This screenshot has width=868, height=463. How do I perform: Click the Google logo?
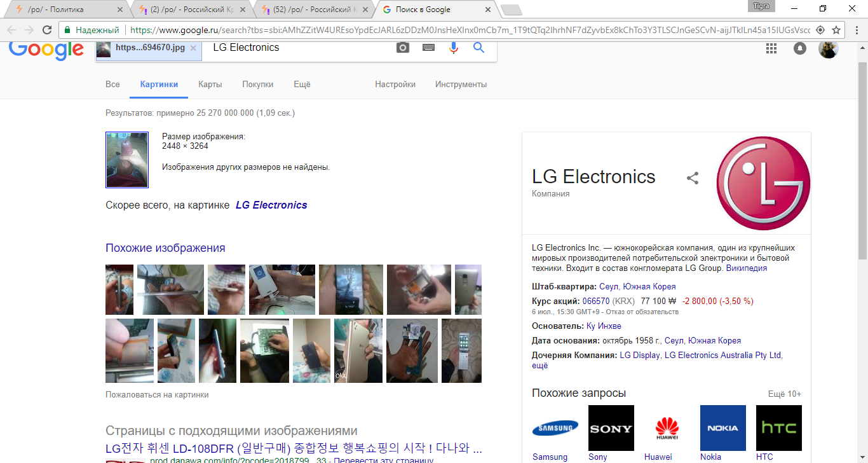pos(46,50)
